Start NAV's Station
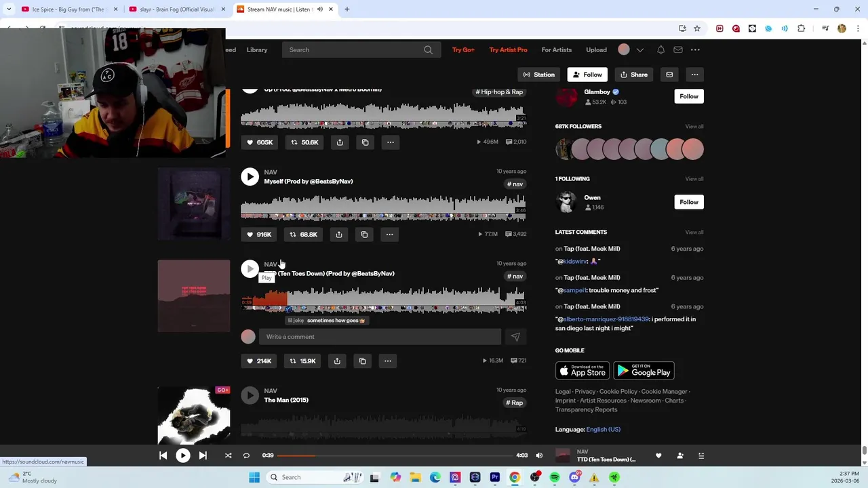This screenshot has width=868, height=488. (539, 75)
